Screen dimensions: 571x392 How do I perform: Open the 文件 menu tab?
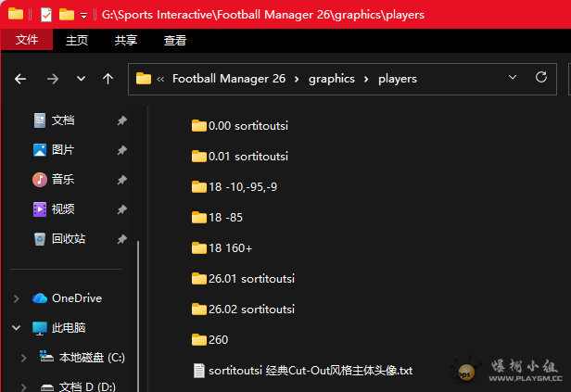click(x=27, y=39)
